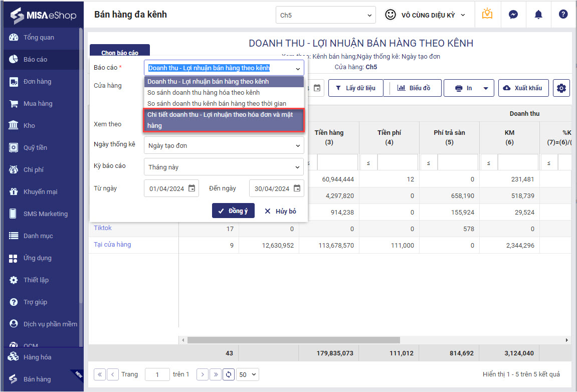Click the Xuất khẩu export button

[x=523, y=88]
